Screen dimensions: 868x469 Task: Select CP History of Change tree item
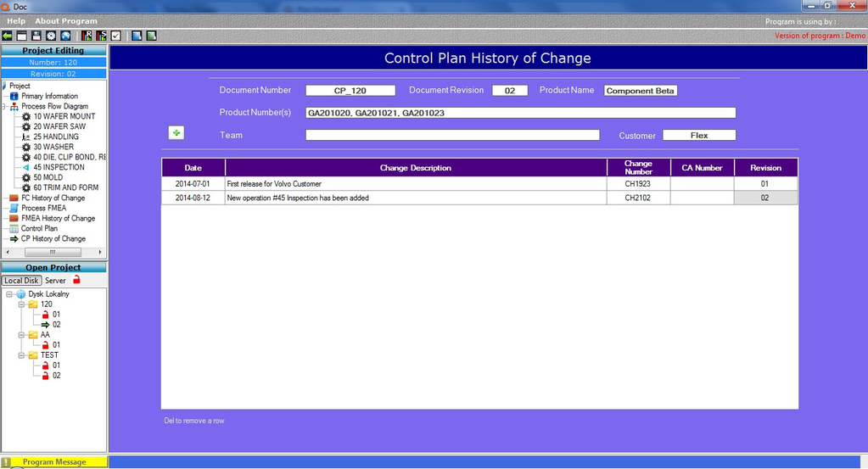tap(53, 238)
